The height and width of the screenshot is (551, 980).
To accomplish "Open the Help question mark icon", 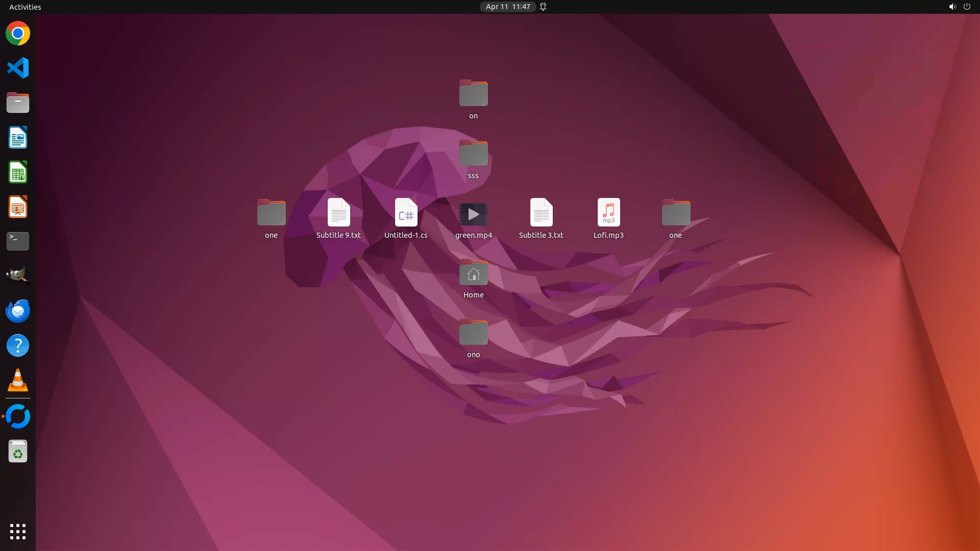I will click(18, 346).
